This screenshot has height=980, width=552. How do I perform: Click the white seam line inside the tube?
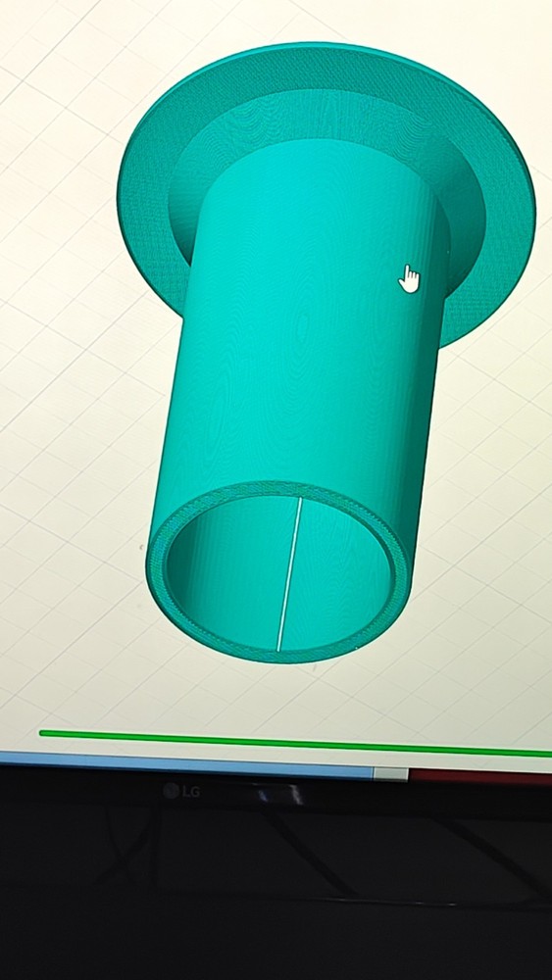289,573
